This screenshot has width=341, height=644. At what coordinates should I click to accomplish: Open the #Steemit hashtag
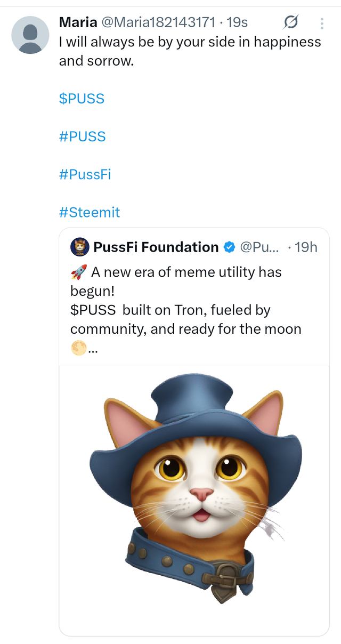pyautogui.click(x=89, y=212)
